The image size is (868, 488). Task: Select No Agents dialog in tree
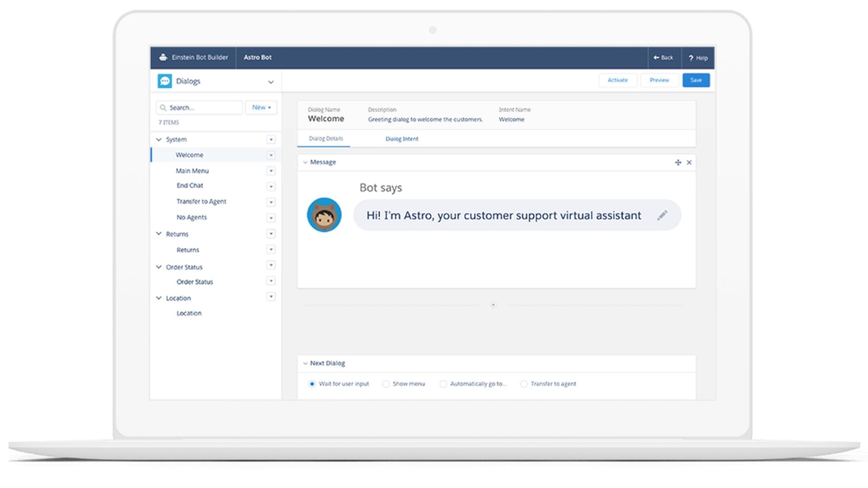192,217
